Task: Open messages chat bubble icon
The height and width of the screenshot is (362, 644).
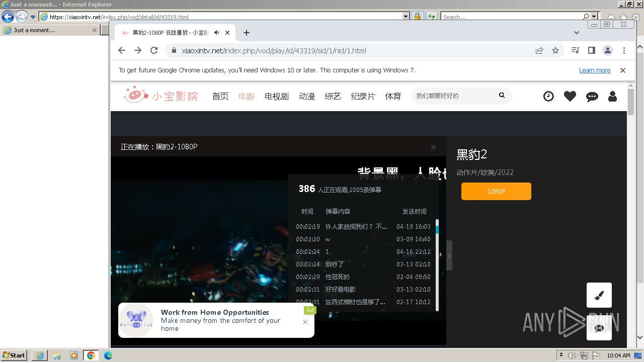Action: tap(592, 97)
